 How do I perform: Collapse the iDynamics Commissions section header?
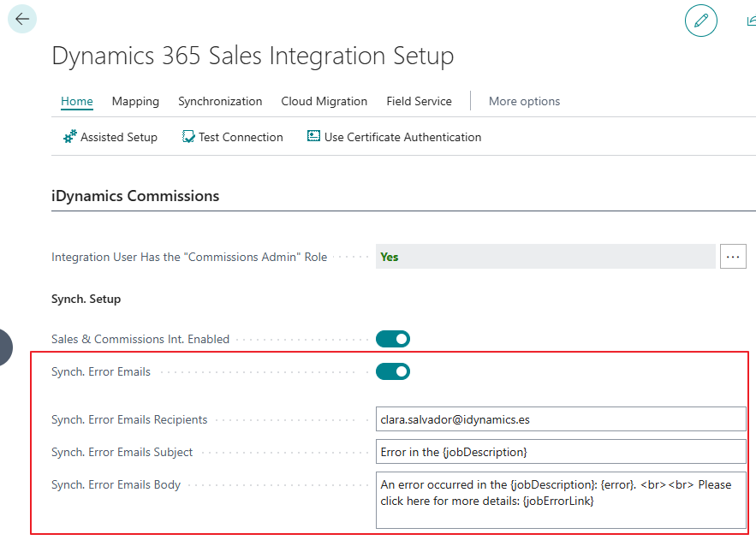[x=135, y=196]
